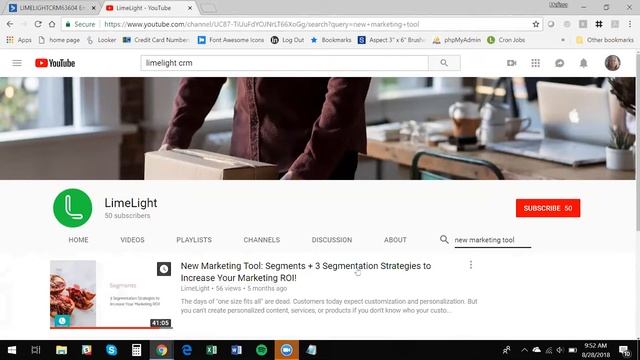Open Excel from the taskbar

tap(211, 350)
